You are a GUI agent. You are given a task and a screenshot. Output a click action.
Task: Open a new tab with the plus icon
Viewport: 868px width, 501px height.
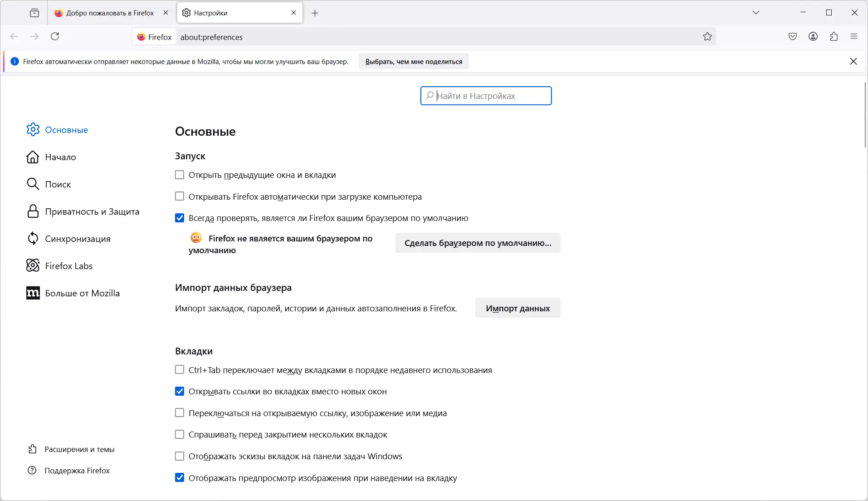point(315,13)
